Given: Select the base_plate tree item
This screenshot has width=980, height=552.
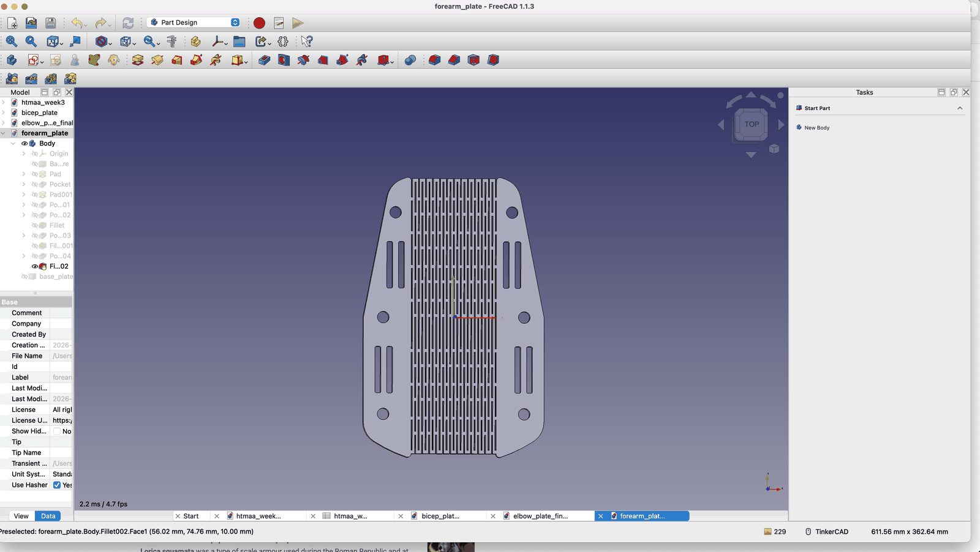Looking at the screenshot, I should click(x=56, y=277).
